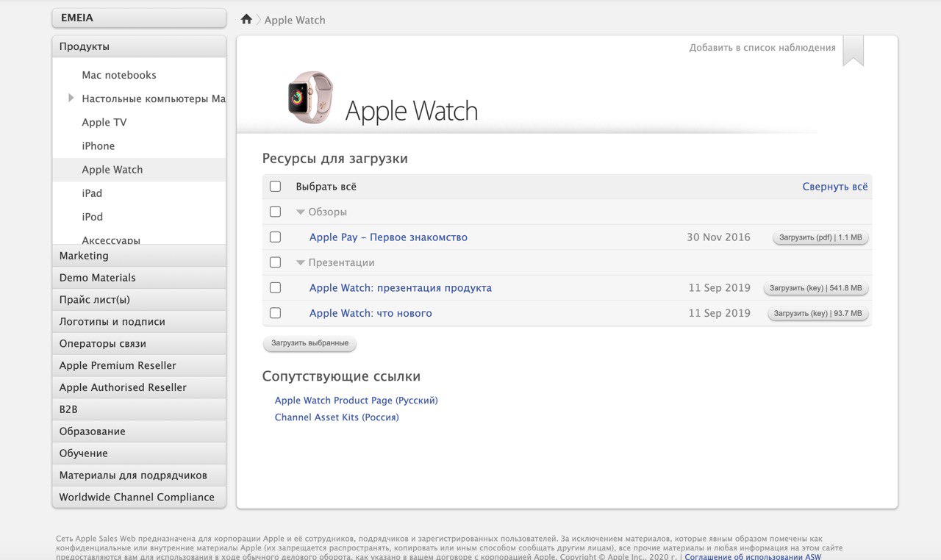This screenshot has width=941, height=560.
Task: Open Channel Asset Kits (Россия) link
Action: [x=337, y=417]
